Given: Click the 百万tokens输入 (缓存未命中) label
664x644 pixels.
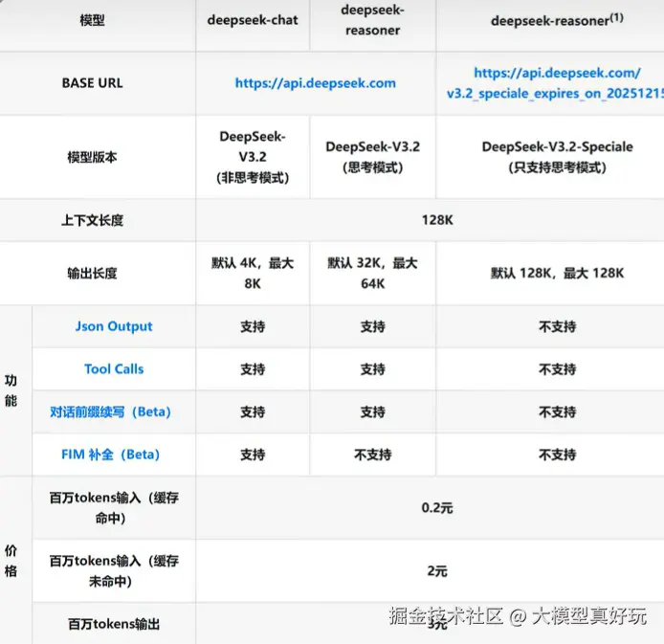Looking at the screenshot, I should click(114, 570).
